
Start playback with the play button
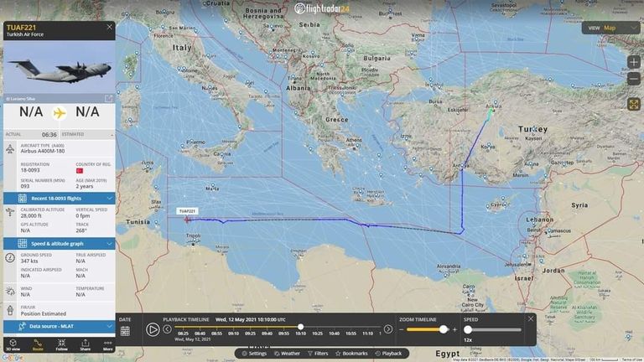coord(153,329)
